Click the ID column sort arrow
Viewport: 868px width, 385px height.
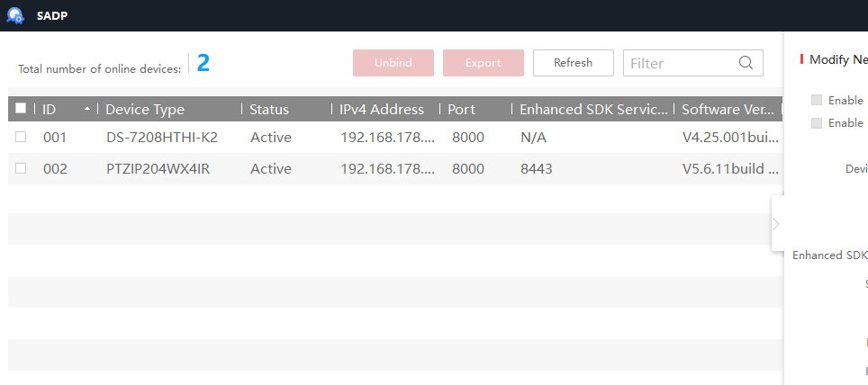(86, 109)
